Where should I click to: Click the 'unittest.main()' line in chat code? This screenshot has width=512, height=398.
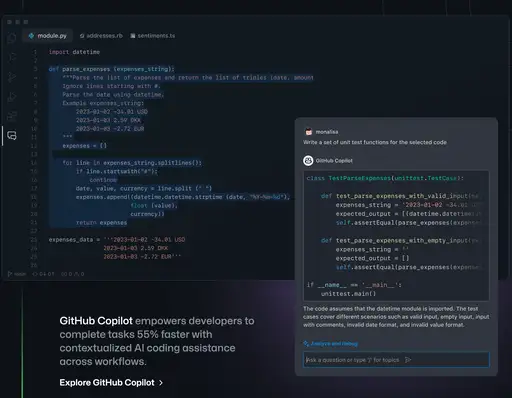(x=348, y=294)
